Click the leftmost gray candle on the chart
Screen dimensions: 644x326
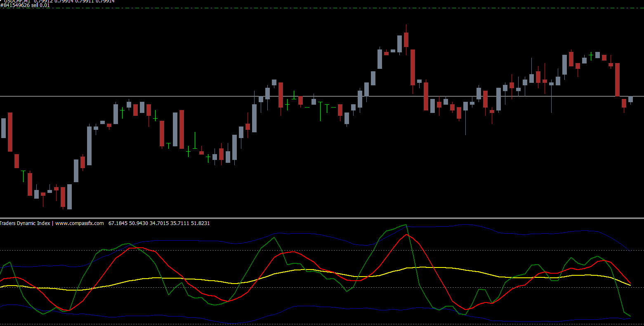point(4,128)
